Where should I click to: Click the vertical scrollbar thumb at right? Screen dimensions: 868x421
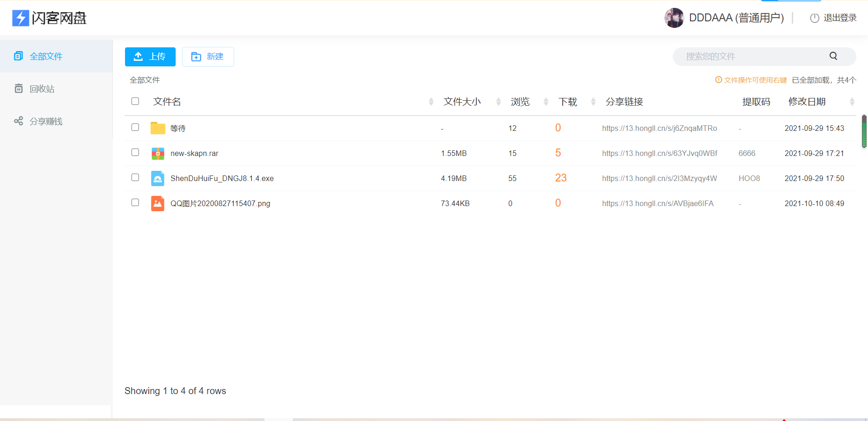click(x=864, y=131)
